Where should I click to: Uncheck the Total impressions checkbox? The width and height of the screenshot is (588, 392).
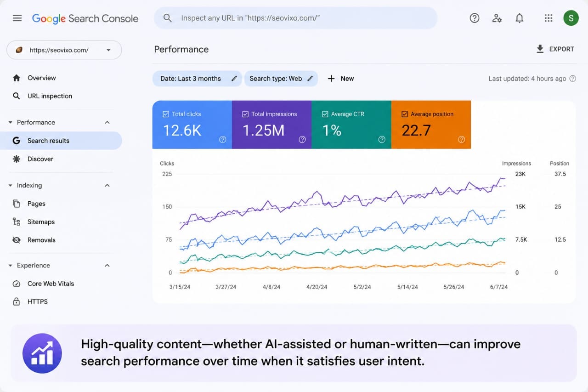(245, 114)
